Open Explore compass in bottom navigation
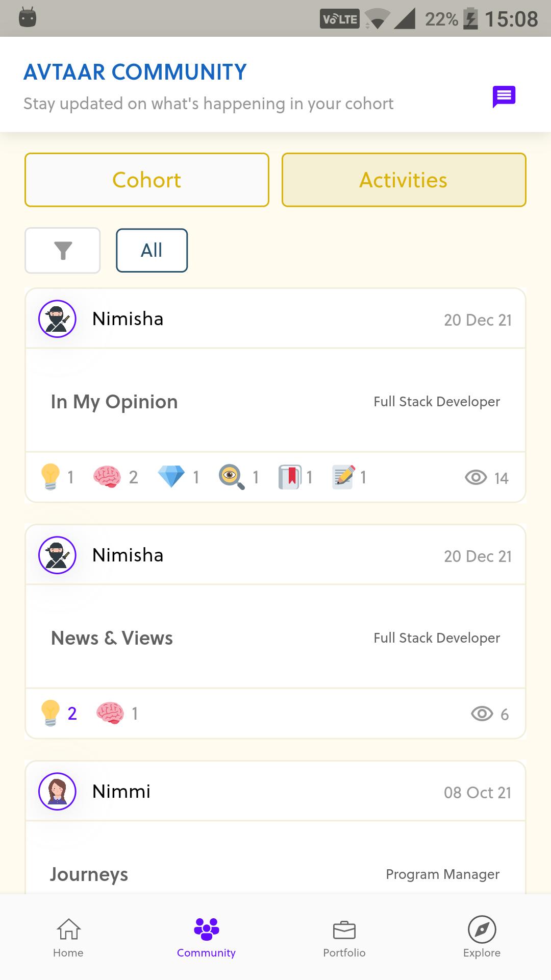The height and width of the screenshot is (980, 551). [482, 938]
